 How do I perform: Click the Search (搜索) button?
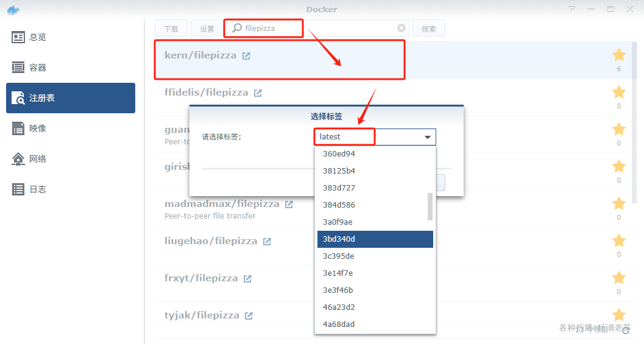coord(429,29)
